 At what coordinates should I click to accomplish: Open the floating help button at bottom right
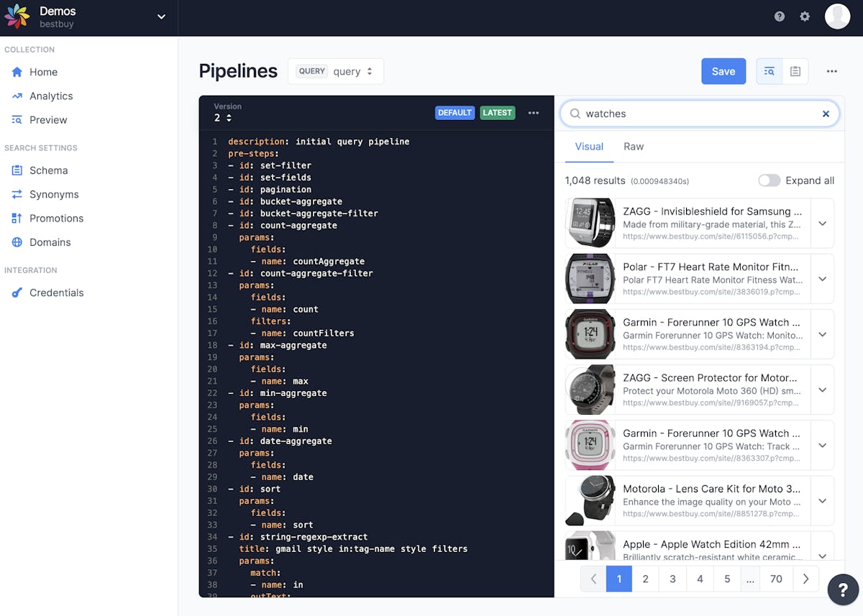click(x=842, y=589)
